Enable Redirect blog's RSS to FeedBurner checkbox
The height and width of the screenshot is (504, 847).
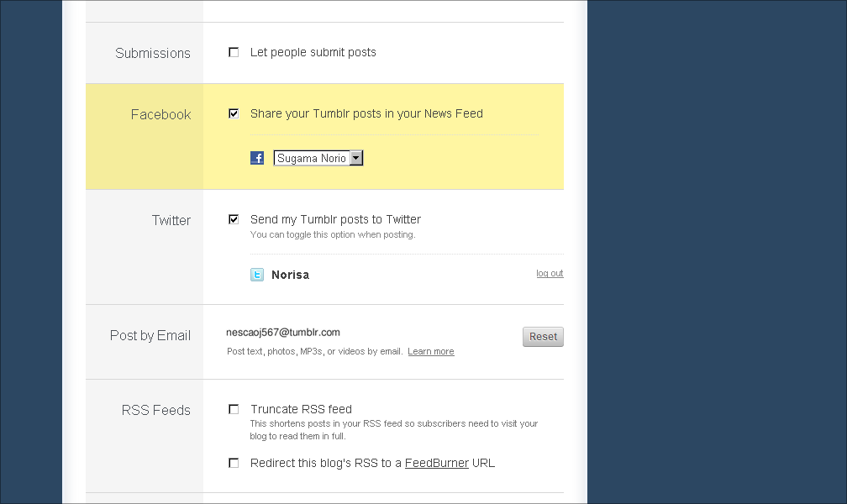[x=234, y=463]
